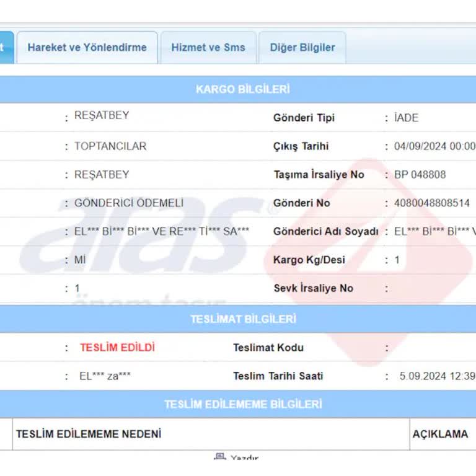The width and height of the screenshot is (476, 476).
Task: Click the Gönderici Adı Soyadı label
Action: 326,232
